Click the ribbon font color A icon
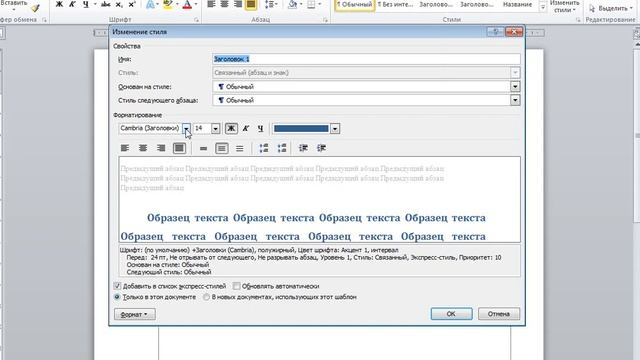This screenshot has width=640, height=360. pos(187,4)
